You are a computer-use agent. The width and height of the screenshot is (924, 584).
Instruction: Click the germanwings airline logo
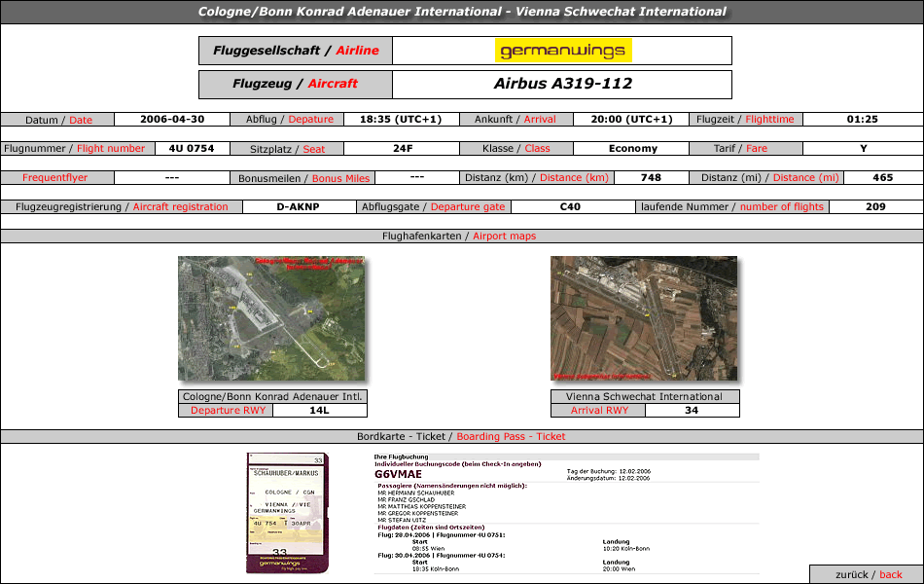click(563, 51)
